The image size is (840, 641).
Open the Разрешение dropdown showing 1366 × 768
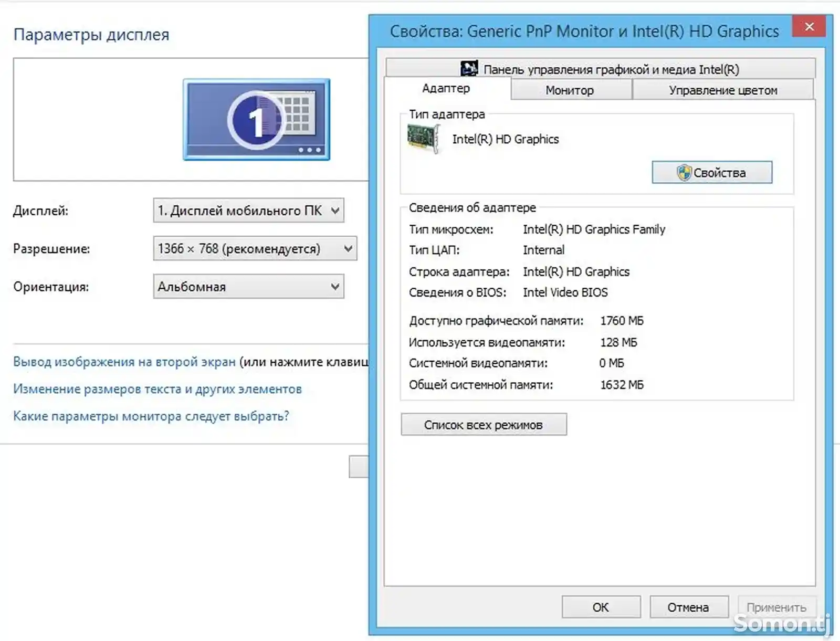coord(255,248)
